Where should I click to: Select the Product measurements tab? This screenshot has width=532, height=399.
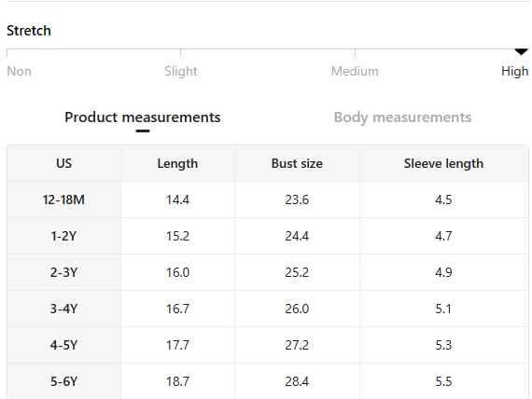[143, 117]
